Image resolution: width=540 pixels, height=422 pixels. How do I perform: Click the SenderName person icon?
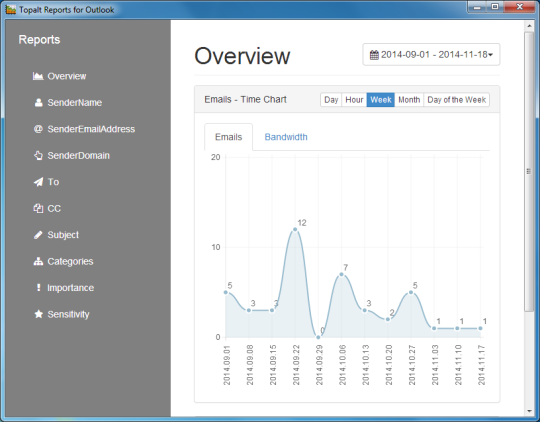[x=39, y=102]
